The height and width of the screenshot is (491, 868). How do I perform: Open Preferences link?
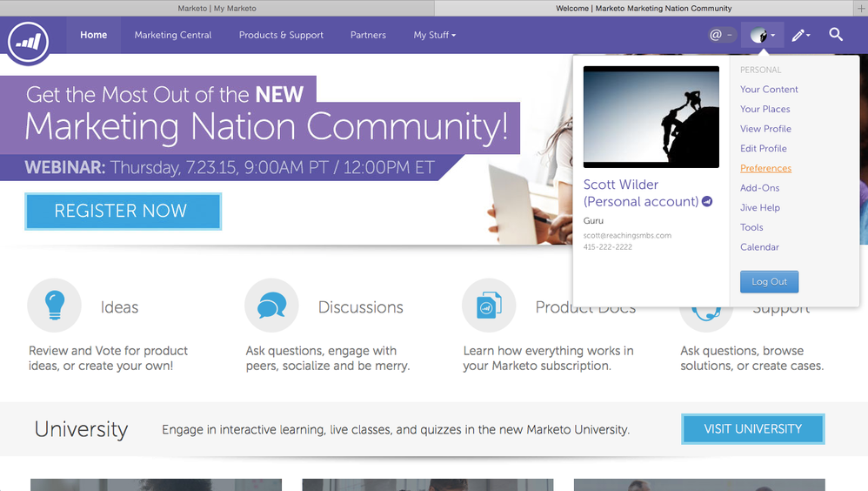click(x=765, y=168)
